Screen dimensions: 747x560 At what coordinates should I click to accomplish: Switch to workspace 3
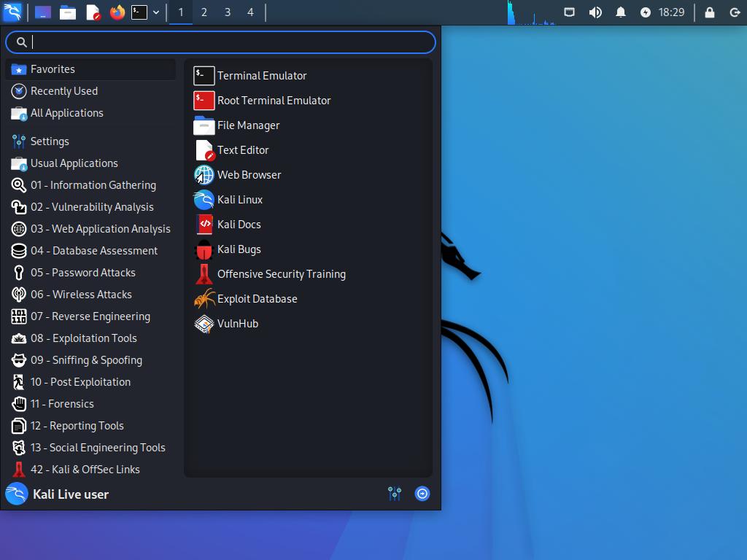(228, 12)
